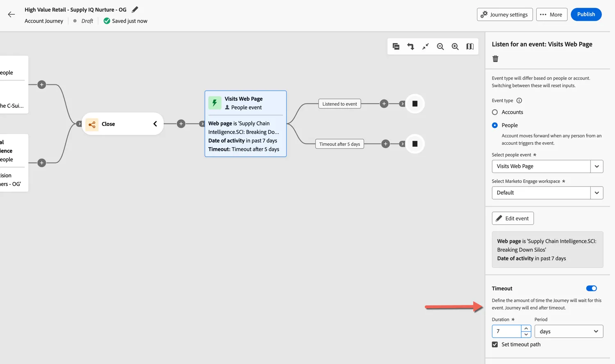Increase the timeout Duration with the up arrow
The image size is (615, 364).
pos(526,328)
